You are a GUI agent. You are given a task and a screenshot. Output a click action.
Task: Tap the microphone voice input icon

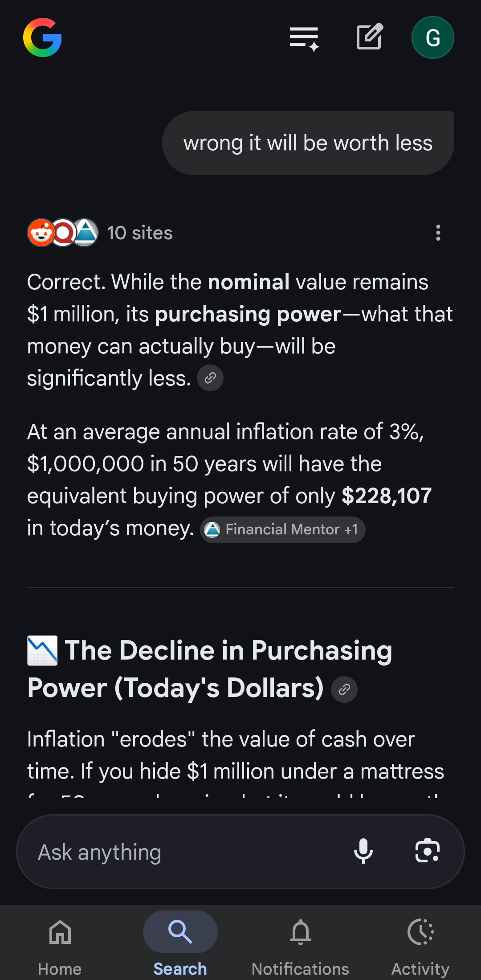click(363, 851)
